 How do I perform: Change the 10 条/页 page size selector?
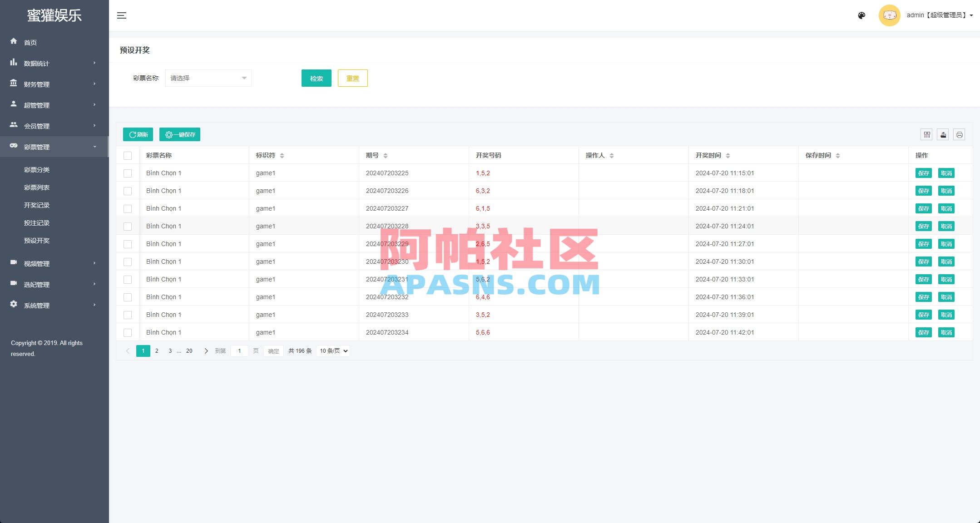(332, 350)
